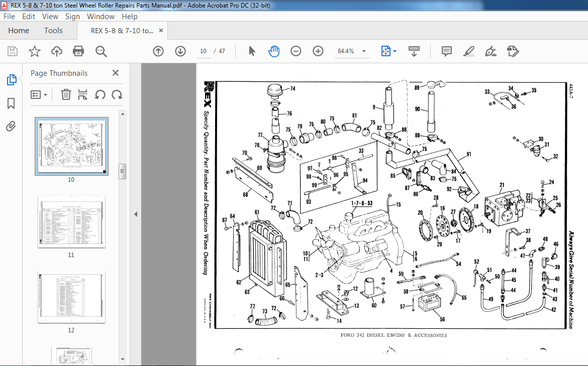Select the page 11 thumbnail
The image size is (588, 366).
pos(72,222)
